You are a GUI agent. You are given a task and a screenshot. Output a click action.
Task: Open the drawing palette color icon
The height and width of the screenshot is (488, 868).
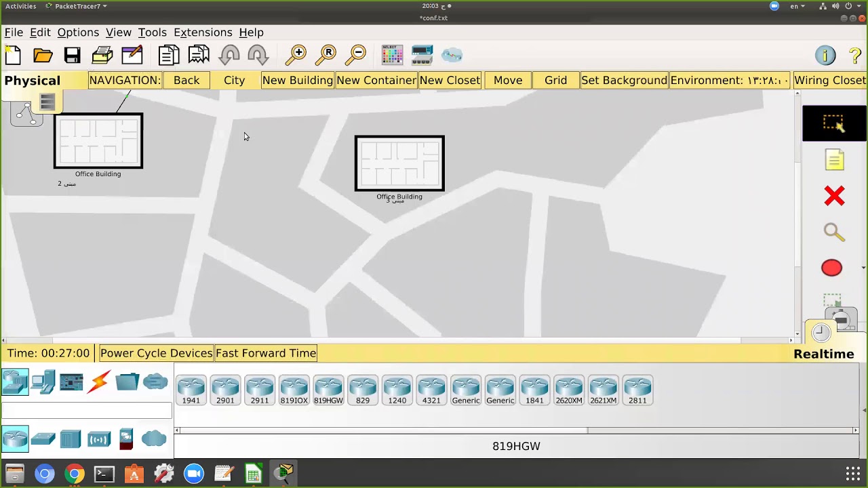[392, 55]
